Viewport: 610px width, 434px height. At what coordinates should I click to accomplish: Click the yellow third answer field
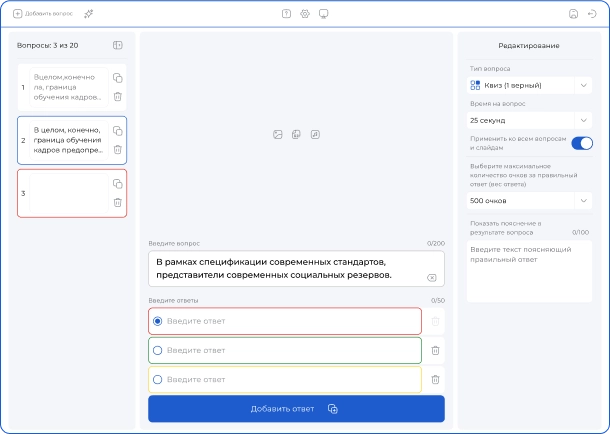pyautogui.click(x=285, y=380)
